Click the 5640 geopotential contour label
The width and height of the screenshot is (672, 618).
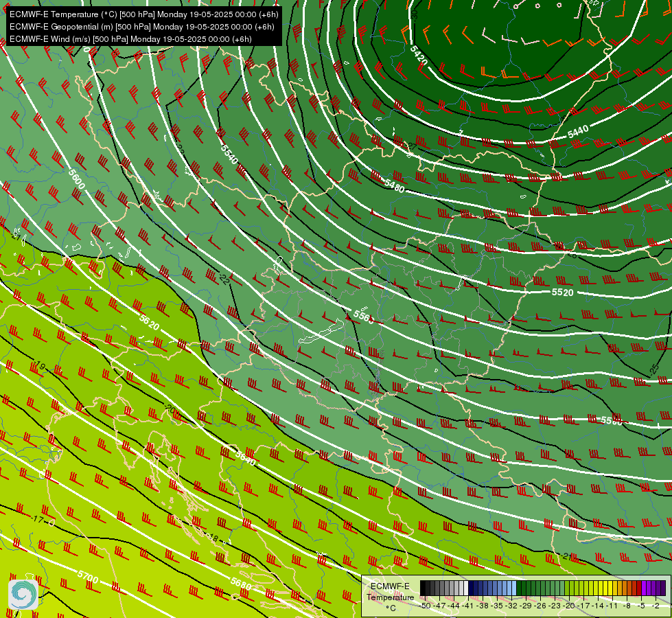246,458
